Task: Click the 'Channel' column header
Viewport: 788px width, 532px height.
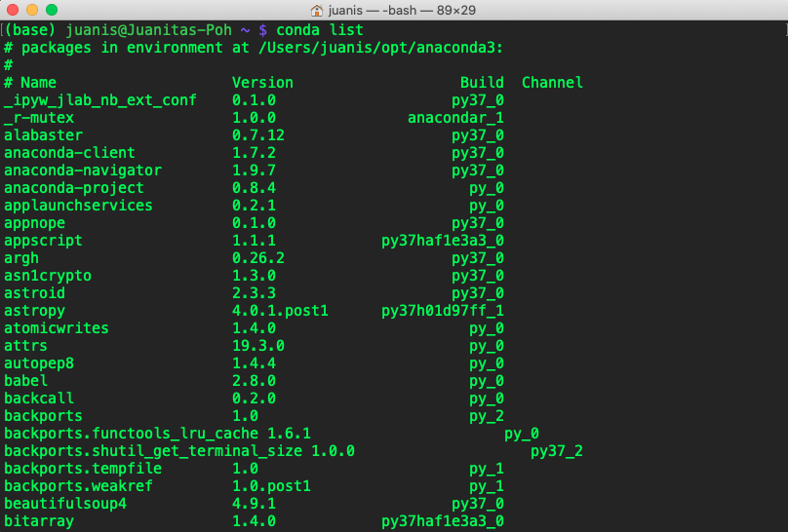Action: tap(552, 83)
